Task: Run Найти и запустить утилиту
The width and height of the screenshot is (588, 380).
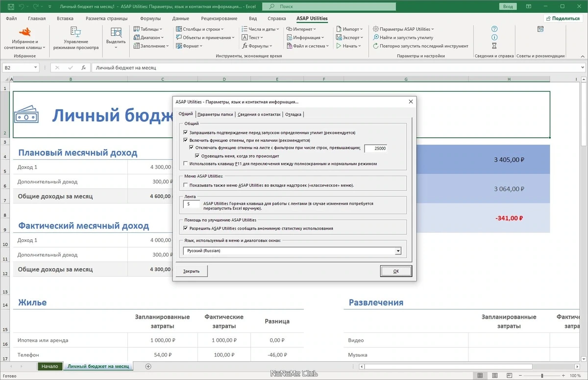Action: coord(403,37)
